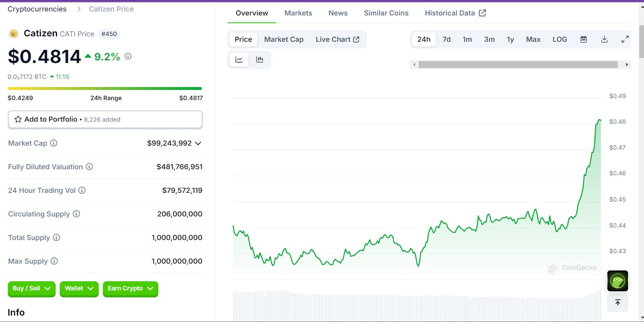Open the CoinGecko gecko chat widget
This screenshot has width=644, height=322.
(617, 281)
